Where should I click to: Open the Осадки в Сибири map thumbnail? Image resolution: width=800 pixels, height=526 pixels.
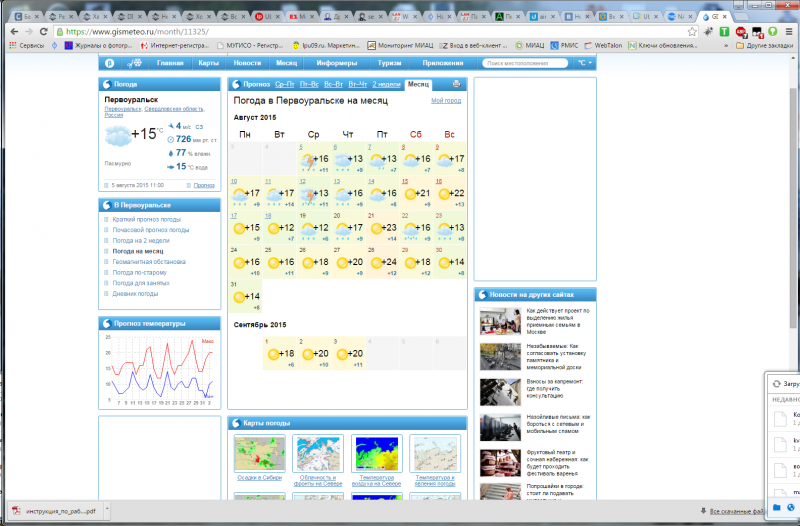259,454
